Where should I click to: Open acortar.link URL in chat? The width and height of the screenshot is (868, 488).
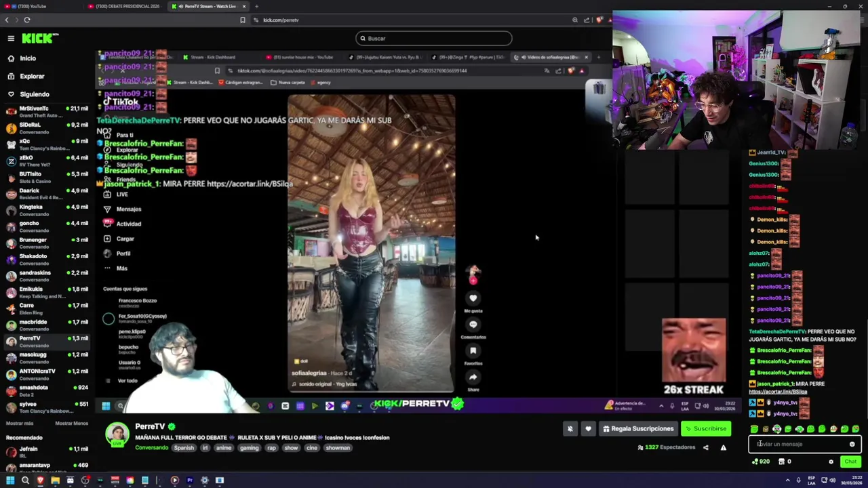pos(778,392)
